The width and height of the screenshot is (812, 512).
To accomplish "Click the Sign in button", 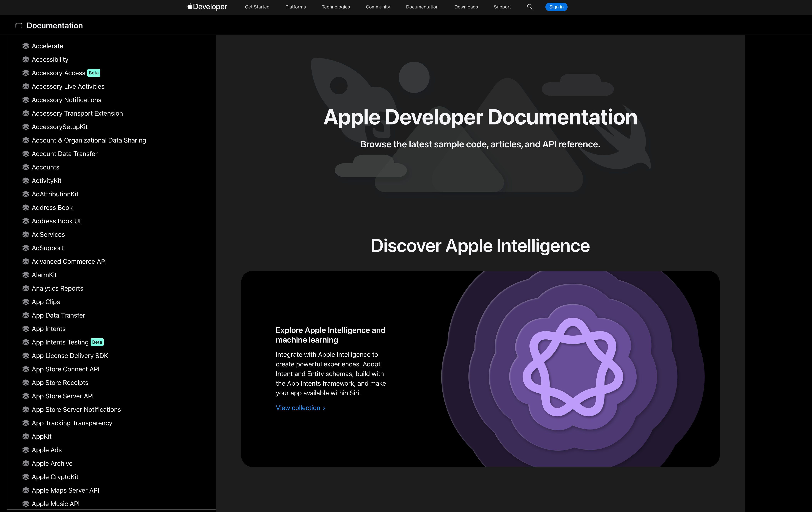I will click(x=556, y=7).
